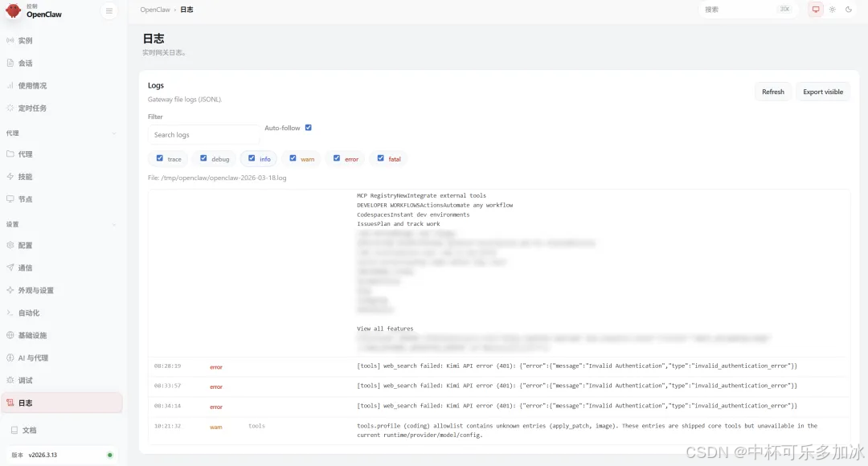Click 'Gateway file logs (JSONL).' subtitle
This screenshot has height=466, width=868.
(185, 100)
